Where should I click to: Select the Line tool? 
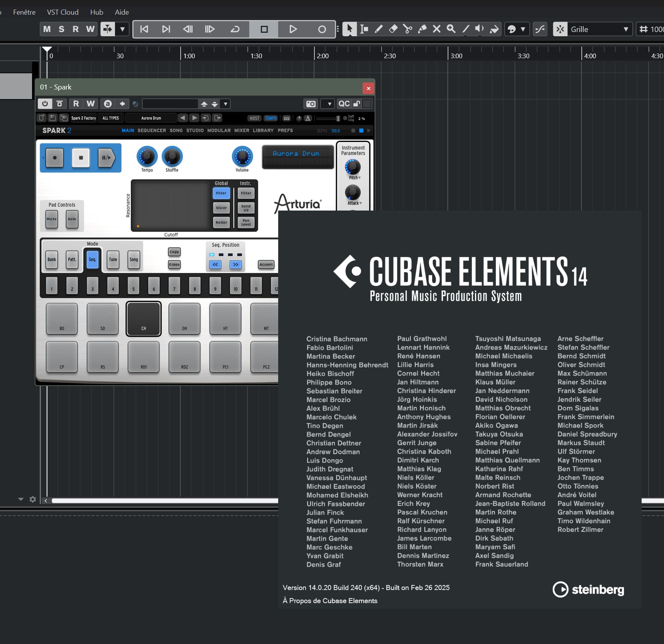(466, 29)
